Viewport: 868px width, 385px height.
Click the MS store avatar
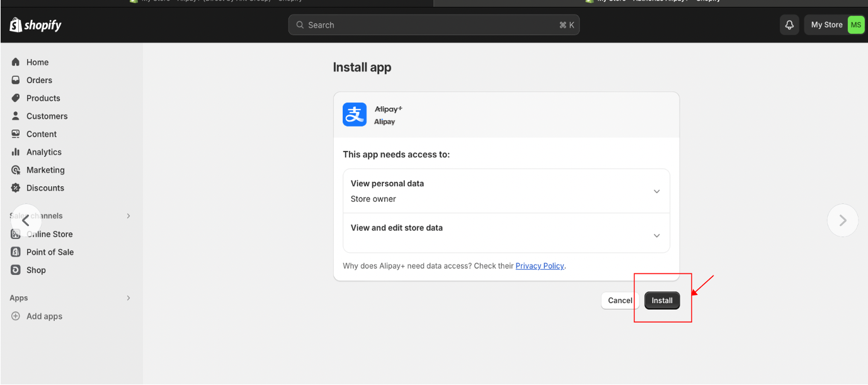point(855,25)
